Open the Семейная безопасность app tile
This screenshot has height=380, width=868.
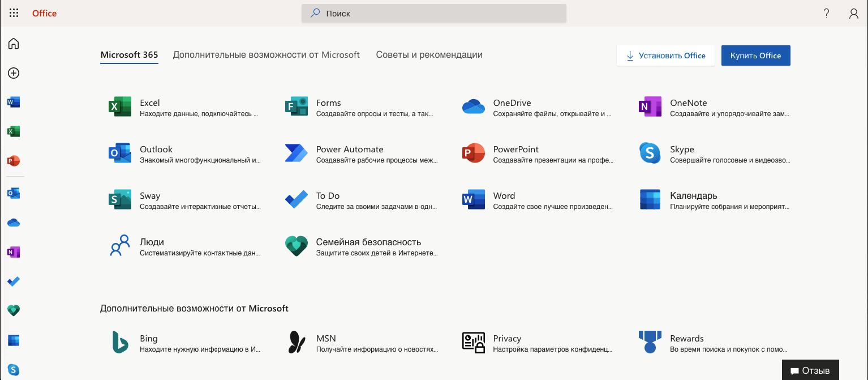tap(360, 246)
